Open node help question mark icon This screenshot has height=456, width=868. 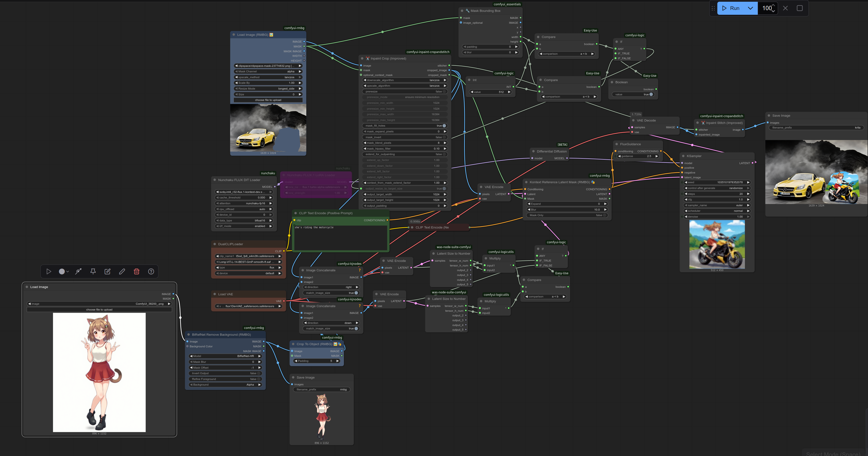point(151,272)
